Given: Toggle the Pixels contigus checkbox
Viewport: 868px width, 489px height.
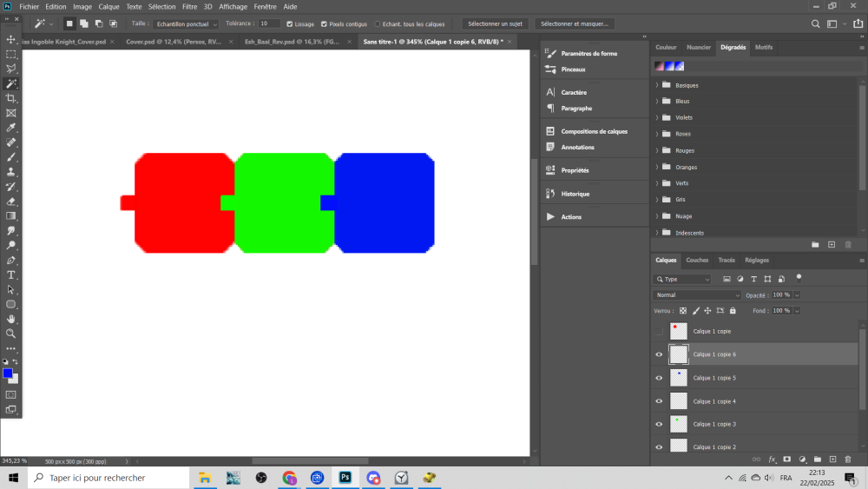Looking at the screenshot, I should coord(324,24).
